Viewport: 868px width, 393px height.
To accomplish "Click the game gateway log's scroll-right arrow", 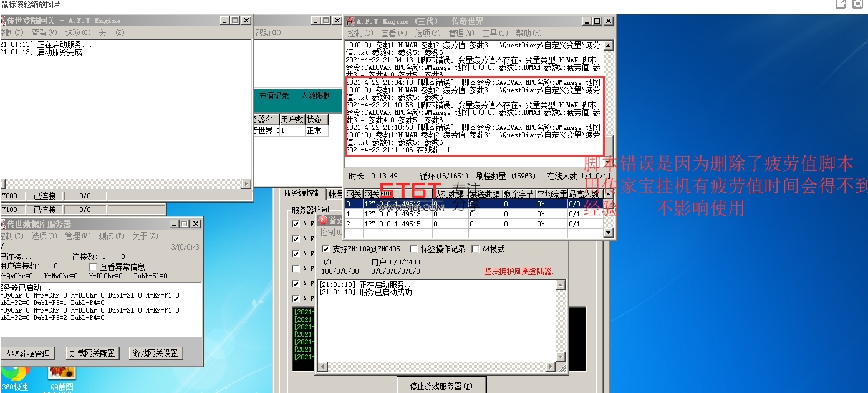I will 551,367.
